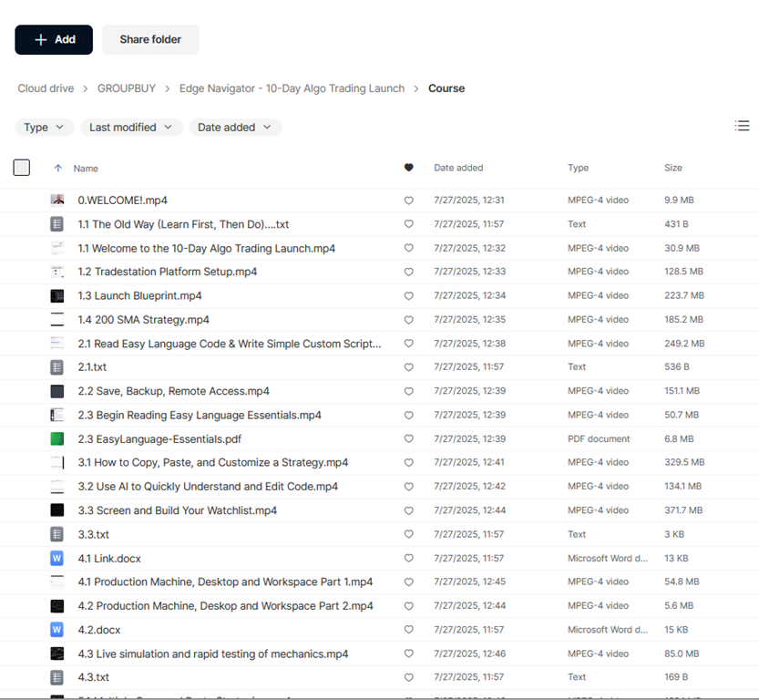Select 2.2 Save, Backup, Remote Access.mp4

click(174, 391)
